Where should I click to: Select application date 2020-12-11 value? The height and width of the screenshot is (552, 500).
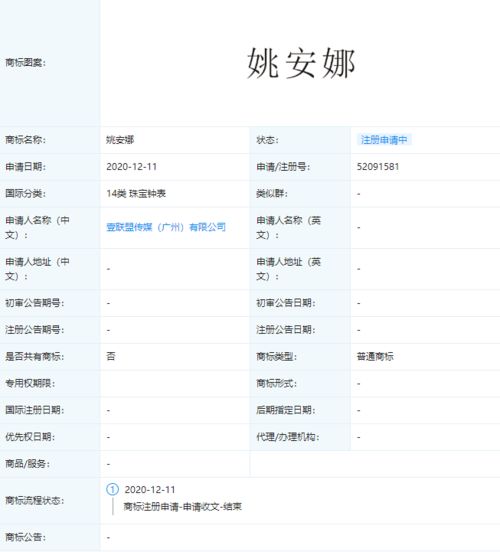tap(132, 167)
